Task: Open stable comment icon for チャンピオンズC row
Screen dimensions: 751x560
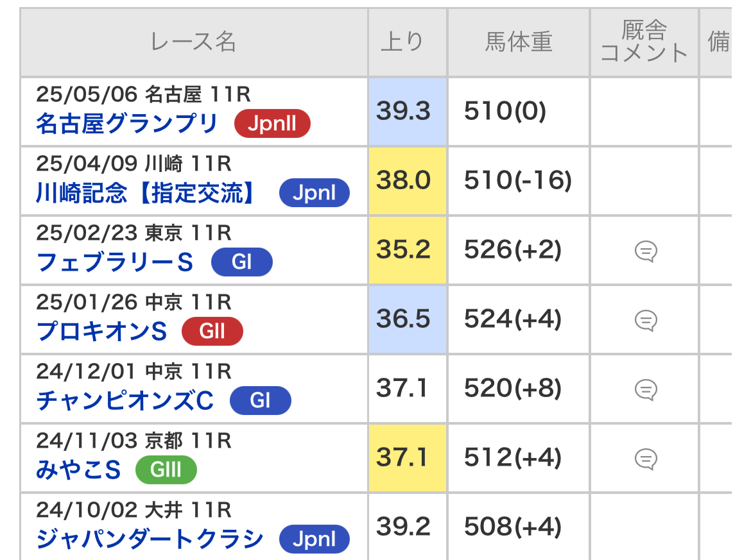Action: [646, 389]
